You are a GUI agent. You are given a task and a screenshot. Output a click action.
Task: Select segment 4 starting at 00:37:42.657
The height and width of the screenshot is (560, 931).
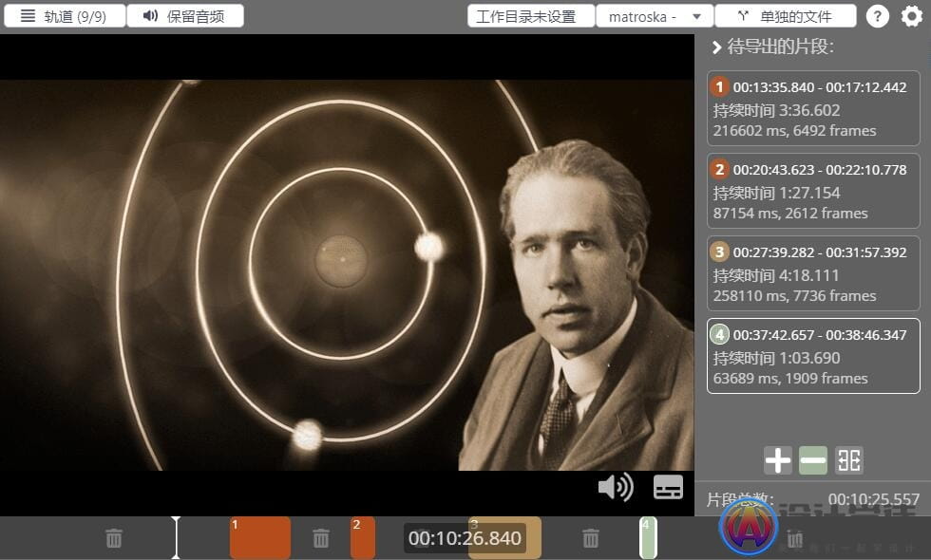point(813,356)
